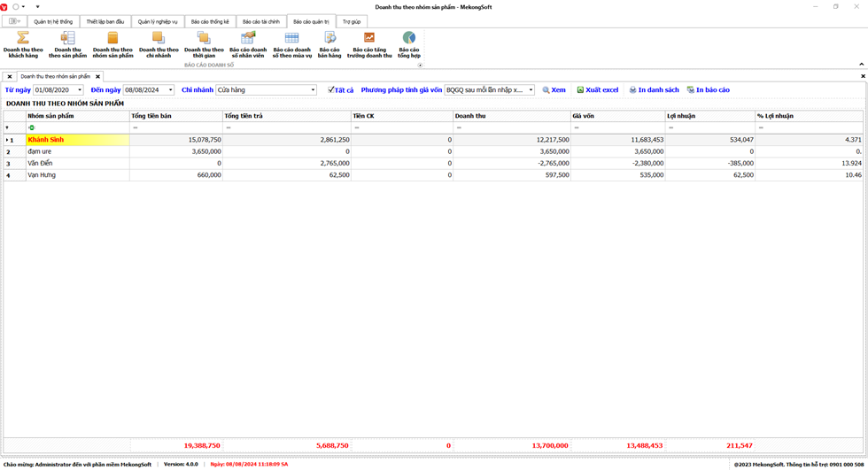
Task: Select the Khánh Sinh product group row
Action: (x=77, y=140)
